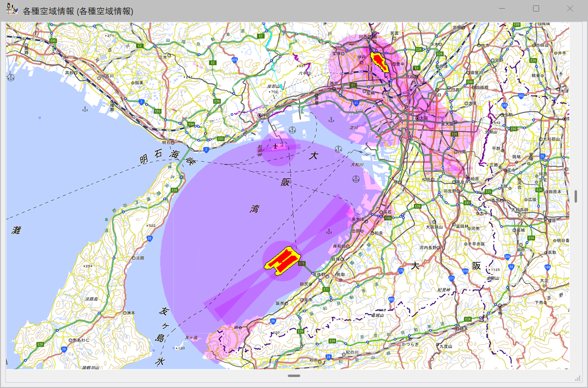This screenshot has width=588, height=388.
Task: Click the anchor symbol beside 淀川 label
Action: 330,119
